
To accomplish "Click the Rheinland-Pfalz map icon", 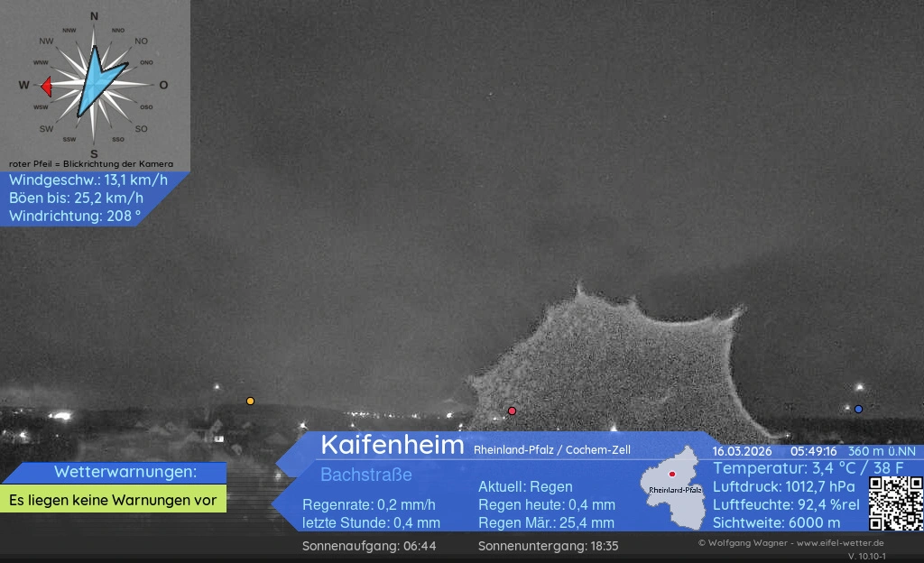I will point(673,496).
